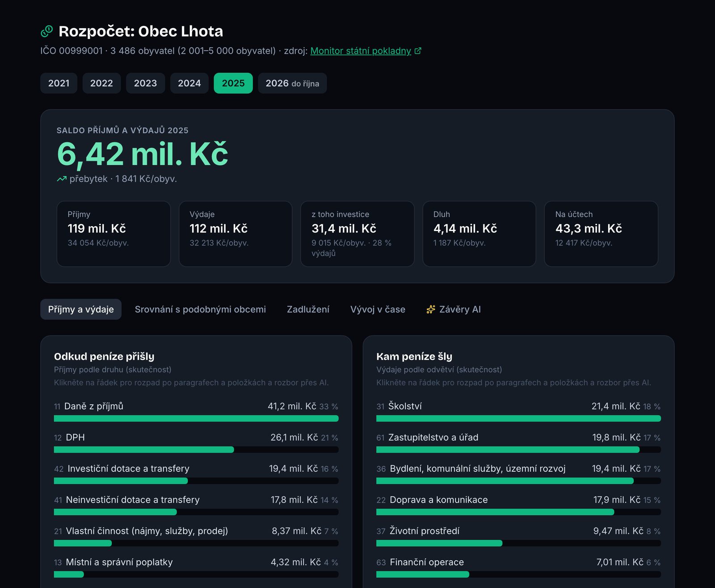The image size is (715, 588).
Task: Select year 2022
Action: tap(101, 83)
